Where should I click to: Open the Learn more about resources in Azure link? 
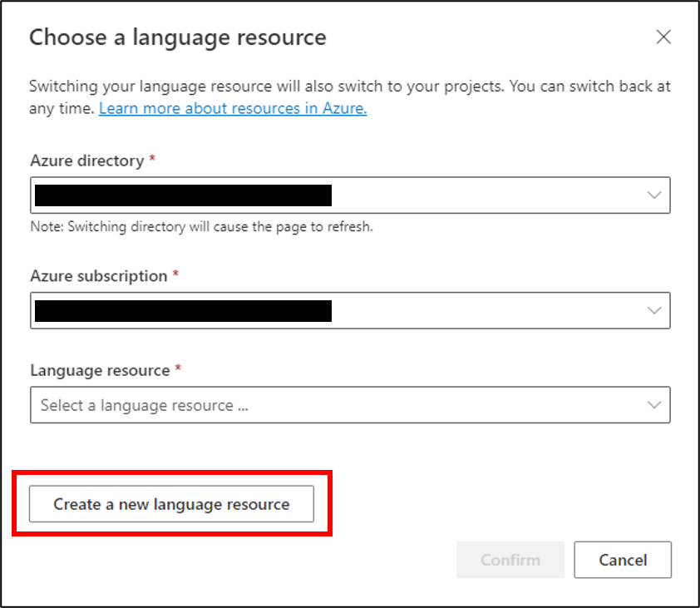233,108
